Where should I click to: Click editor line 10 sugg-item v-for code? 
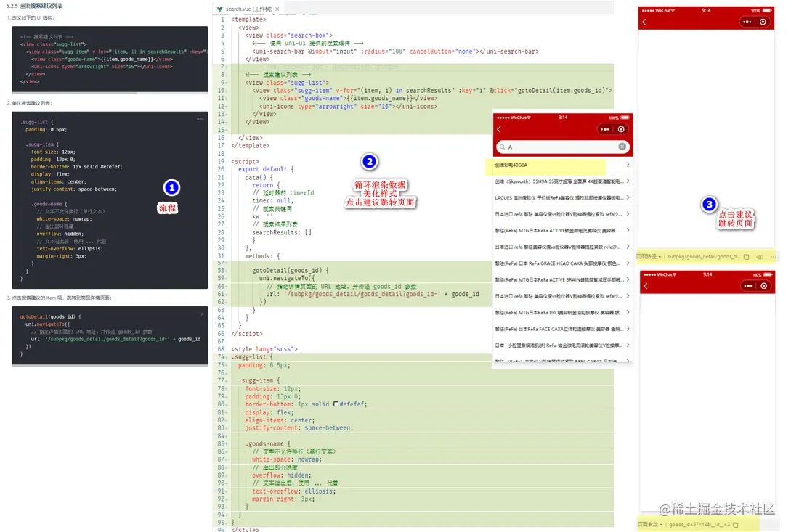click(x=432, y=90)
